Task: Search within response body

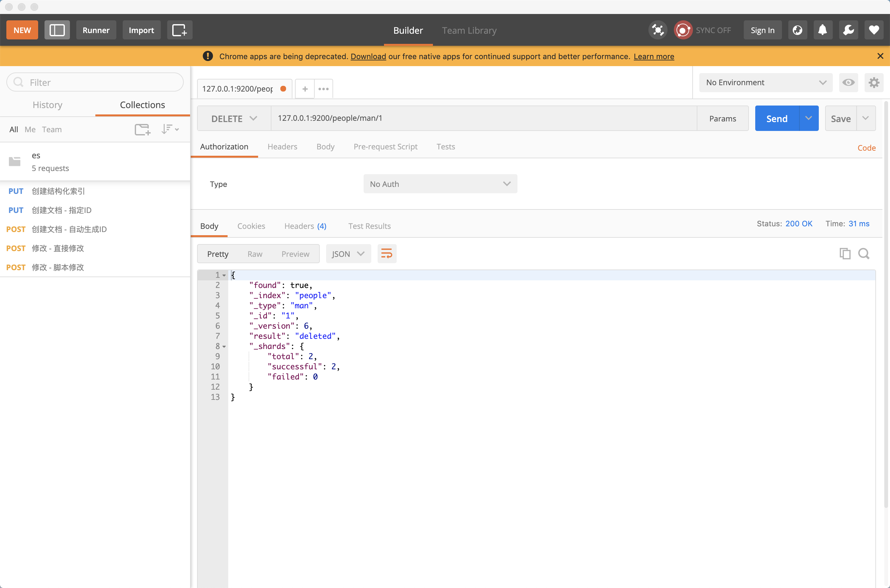Action: (864, 254)
